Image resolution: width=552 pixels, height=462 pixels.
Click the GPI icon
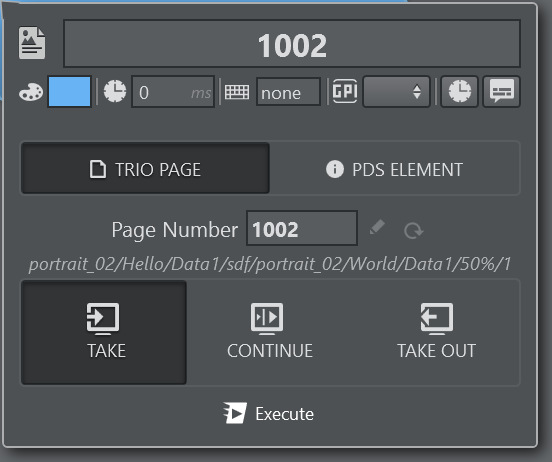(345, 91)
